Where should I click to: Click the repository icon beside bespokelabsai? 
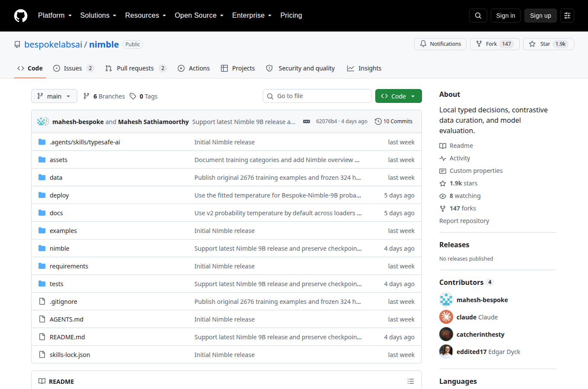pos(17,45)
